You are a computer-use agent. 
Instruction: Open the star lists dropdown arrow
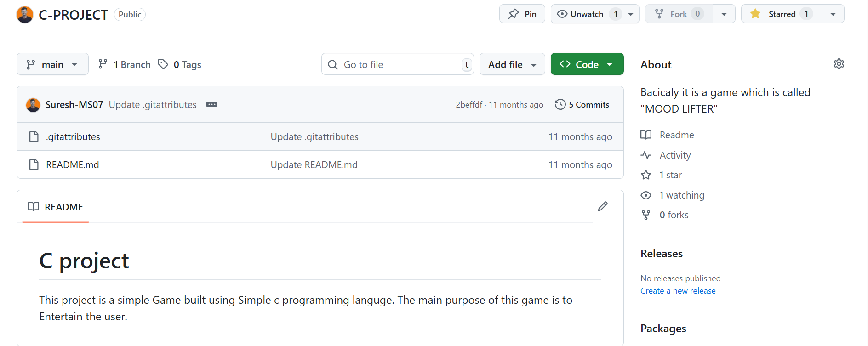(x=833, y=14)
